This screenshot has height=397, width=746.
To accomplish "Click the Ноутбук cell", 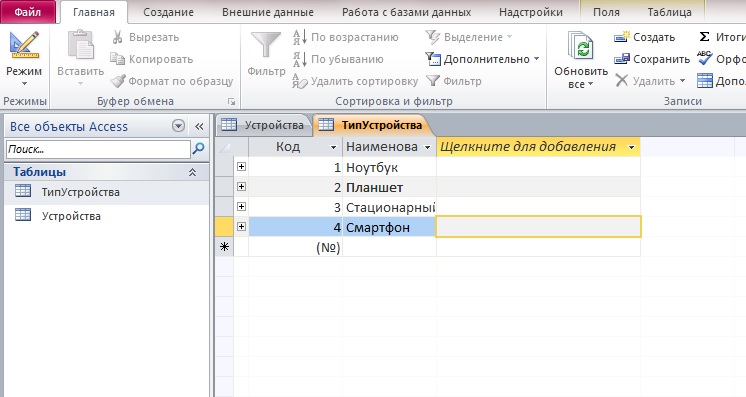I will click(389, 167).
